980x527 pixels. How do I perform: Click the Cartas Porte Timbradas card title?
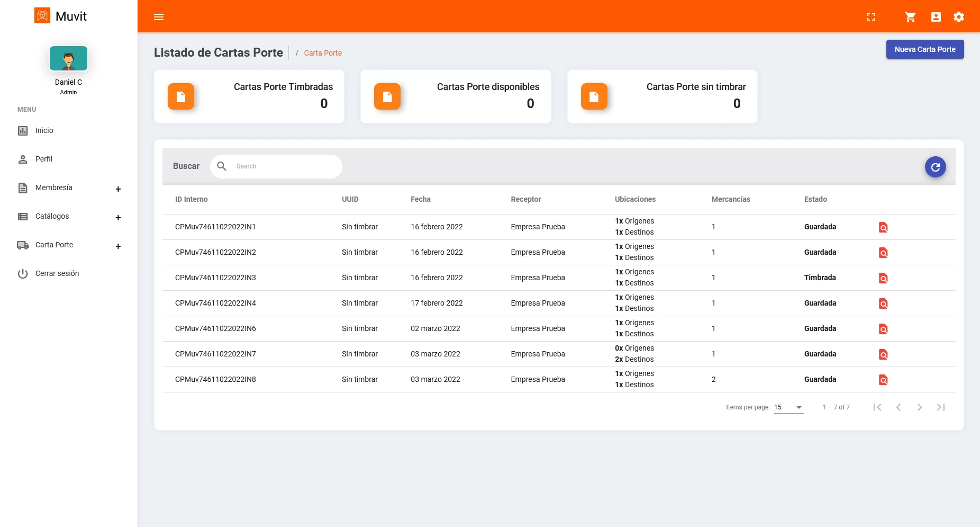283,87
